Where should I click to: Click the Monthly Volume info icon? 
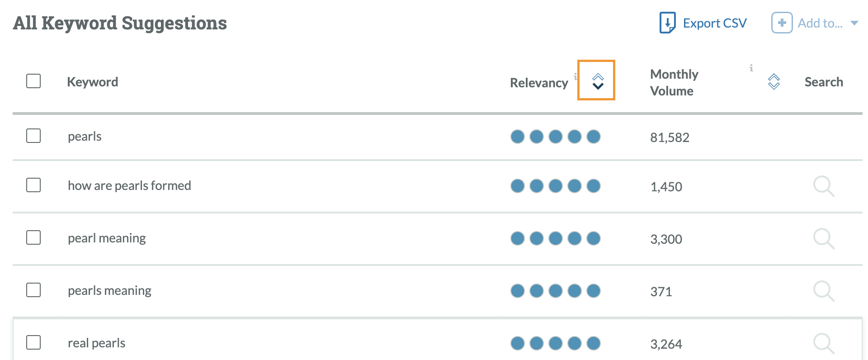pyautogui.click(x=751, y=68)
